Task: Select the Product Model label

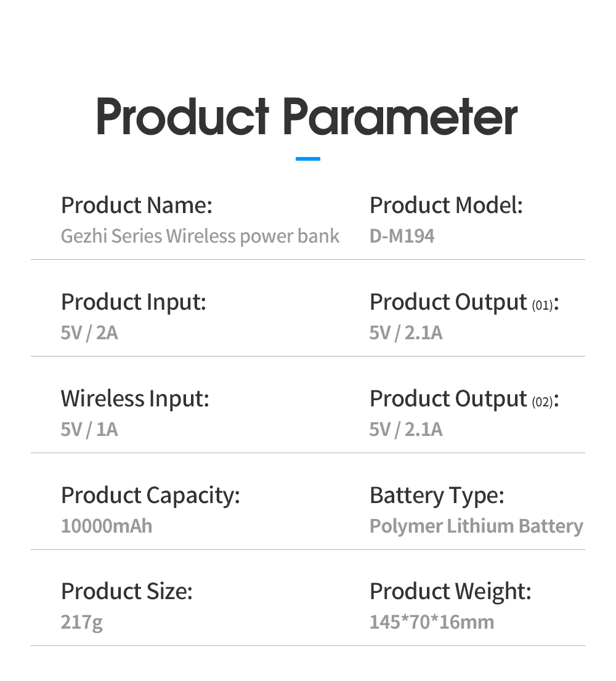Action: (446, 205)
